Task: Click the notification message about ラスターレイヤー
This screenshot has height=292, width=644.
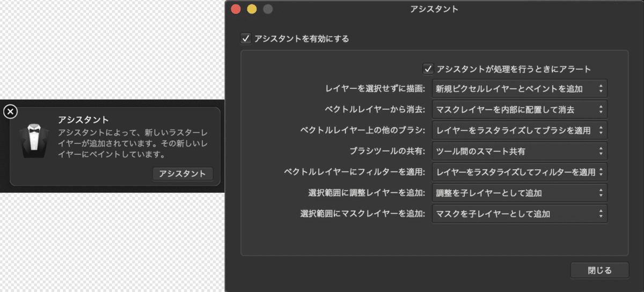Action: 133,143
